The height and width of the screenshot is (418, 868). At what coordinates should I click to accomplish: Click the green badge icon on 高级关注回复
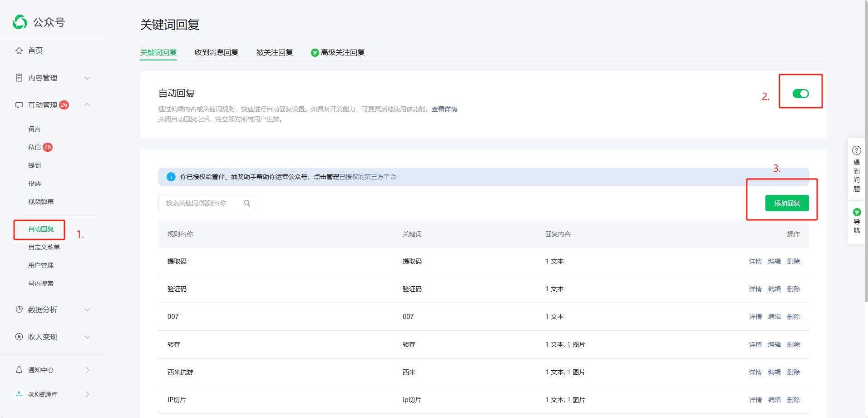[x=315, y=53]
